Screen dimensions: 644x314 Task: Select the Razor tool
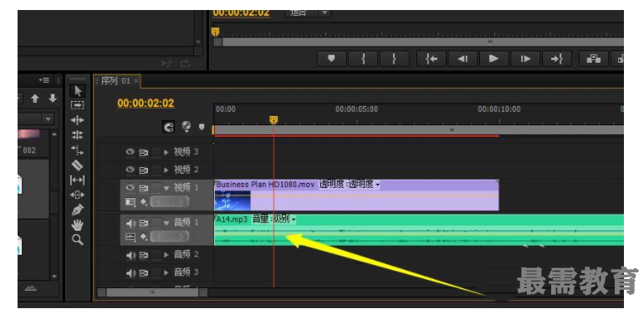coord(77,165)
